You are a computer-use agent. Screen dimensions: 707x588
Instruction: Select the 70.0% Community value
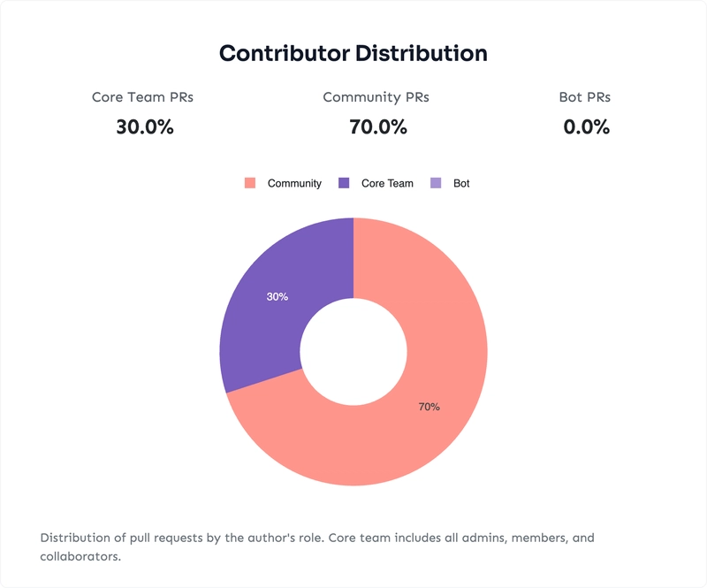[x=378, y=126]
